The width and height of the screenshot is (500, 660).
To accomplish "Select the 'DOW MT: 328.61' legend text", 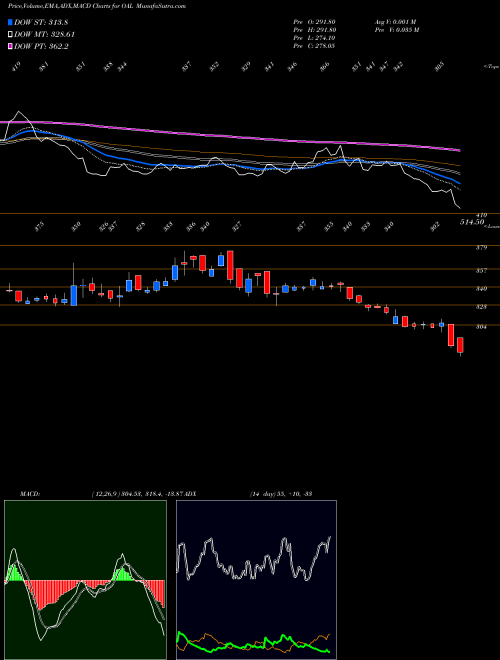I will tap(45, 34).
